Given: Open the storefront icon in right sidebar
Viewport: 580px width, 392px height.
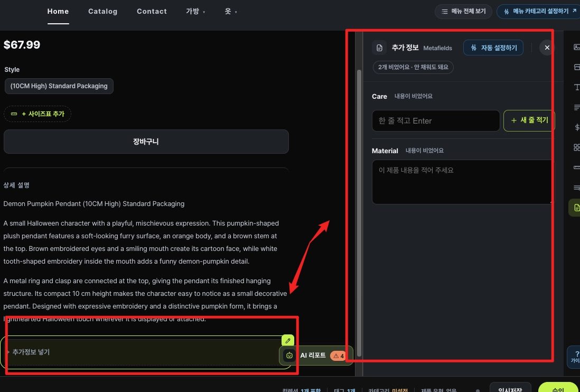Looking at the screenshot, I should (x=576, y=67).
